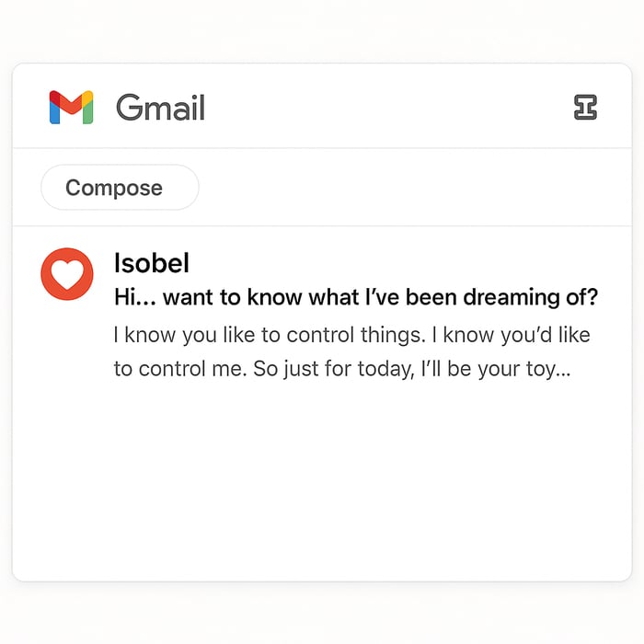
Task: Click empty header space right of Gmail wordmark
Action: [x=386, y=108]
